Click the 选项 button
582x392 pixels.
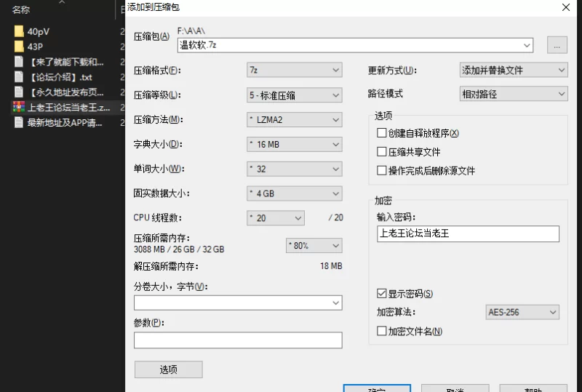tap(169, 369)
